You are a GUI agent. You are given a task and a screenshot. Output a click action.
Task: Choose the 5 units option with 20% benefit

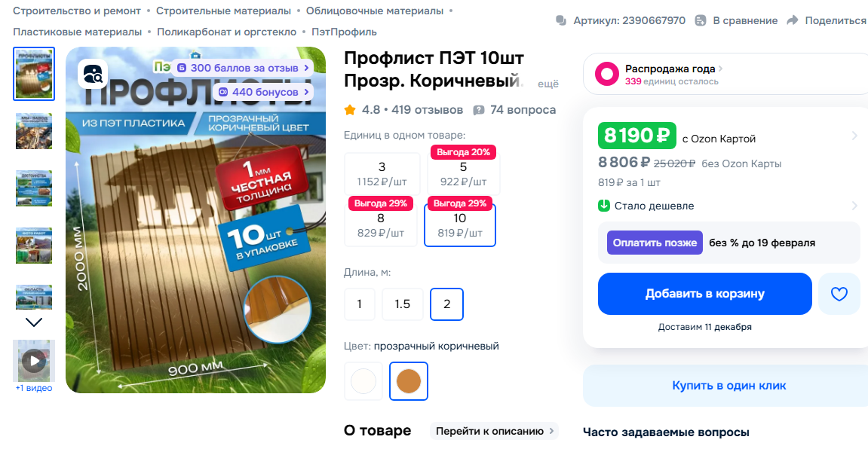coord(463,173)
